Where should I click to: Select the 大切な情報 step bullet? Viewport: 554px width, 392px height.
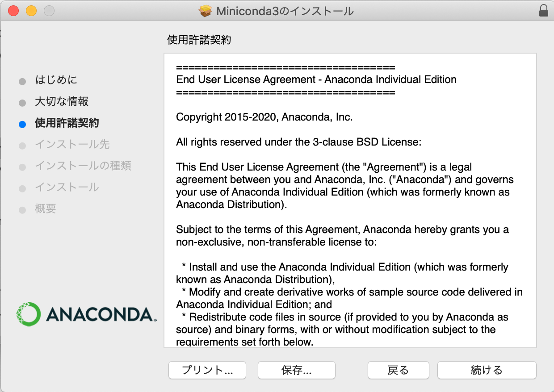click(x=22, y=103)
